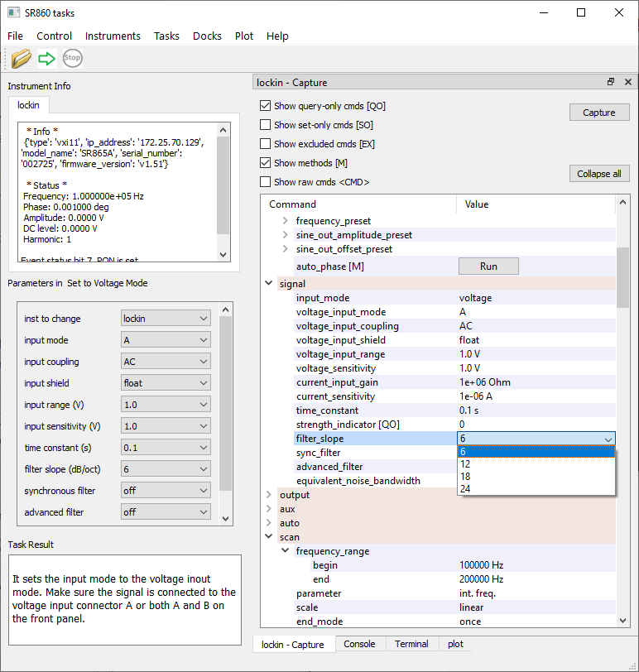Image resolution: width=639 pixels, height=672 pixels.
Task: Select 12 in filter_slope dropdown list
Action: click(x=536, y=464)
